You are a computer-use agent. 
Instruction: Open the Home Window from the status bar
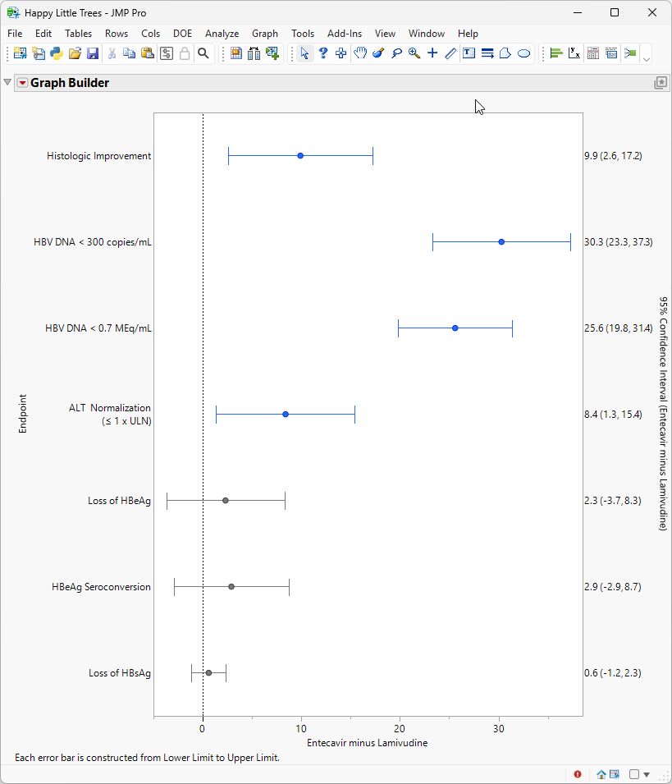pos(601,774)
